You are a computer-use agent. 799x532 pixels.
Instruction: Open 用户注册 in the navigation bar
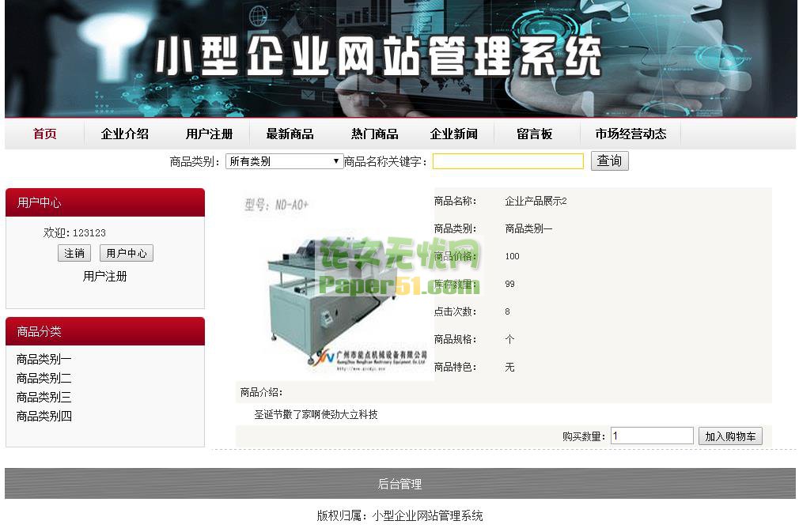pos(209,134)
